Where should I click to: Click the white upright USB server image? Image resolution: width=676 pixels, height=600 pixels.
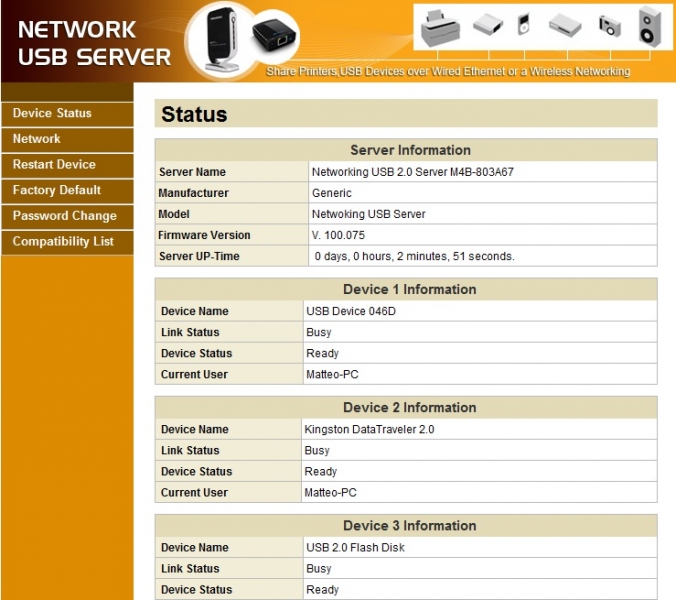[x=225, y=38]
